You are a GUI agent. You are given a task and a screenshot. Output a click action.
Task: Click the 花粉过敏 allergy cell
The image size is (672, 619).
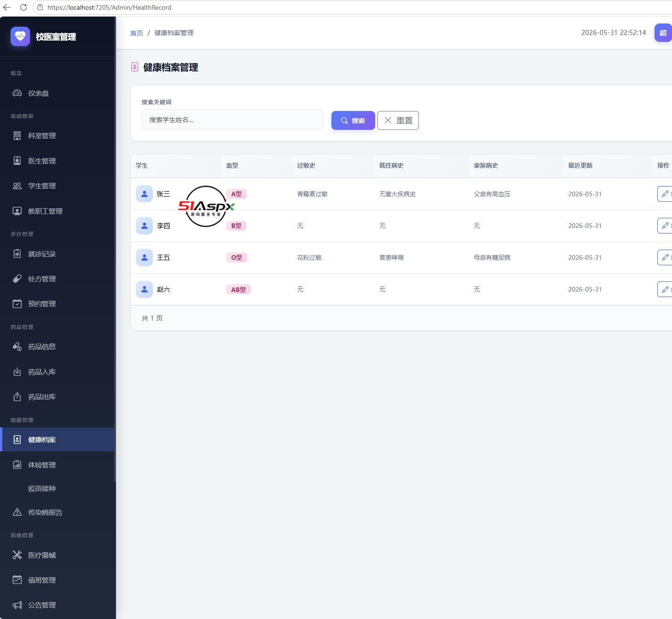[309, 257]
